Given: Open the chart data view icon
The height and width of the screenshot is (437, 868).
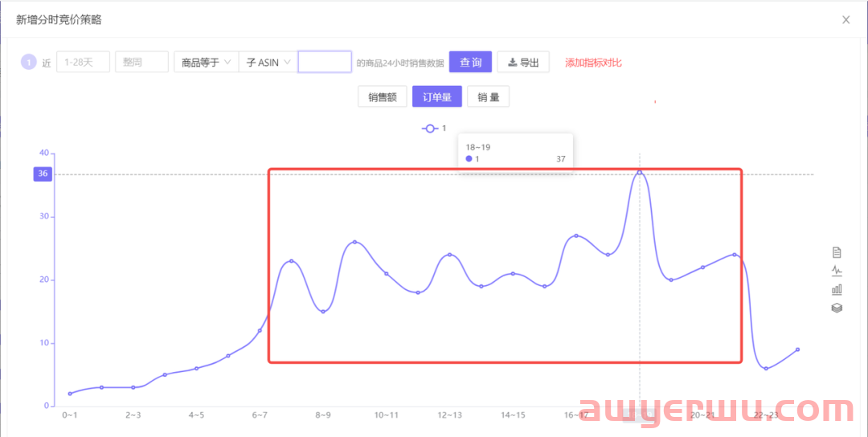Looking at the screenshot, I should click(x=837, y=252).
